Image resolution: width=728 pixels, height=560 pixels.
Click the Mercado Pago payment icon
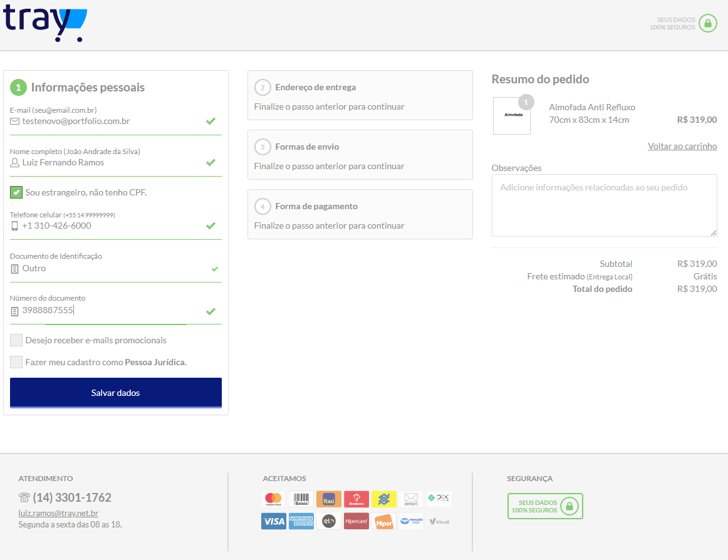[412, 521]
